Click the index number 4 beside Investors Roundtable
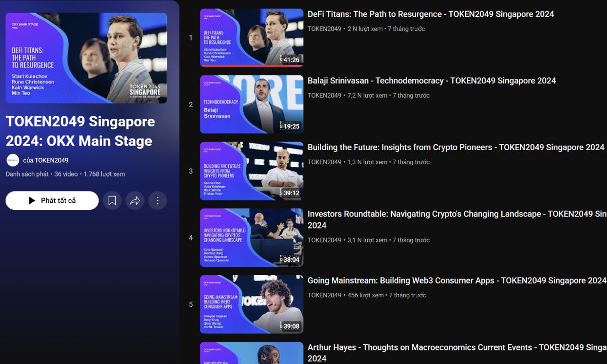The height and width of the screenshot is (364, 607). (191, 238)
